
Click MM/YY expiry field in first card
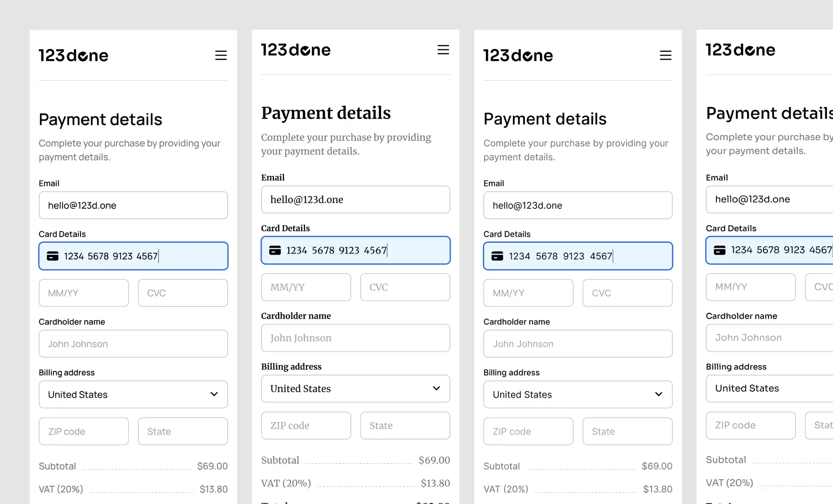[x=84, y=293]
